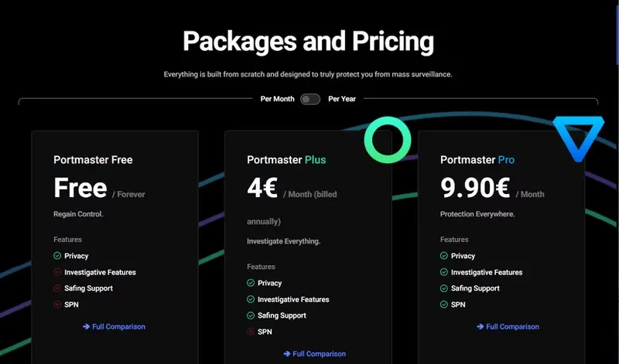The image size is (619, 364).
Task: Open Full Comparison link under Portmaster Pro
Action: (508, 327)
